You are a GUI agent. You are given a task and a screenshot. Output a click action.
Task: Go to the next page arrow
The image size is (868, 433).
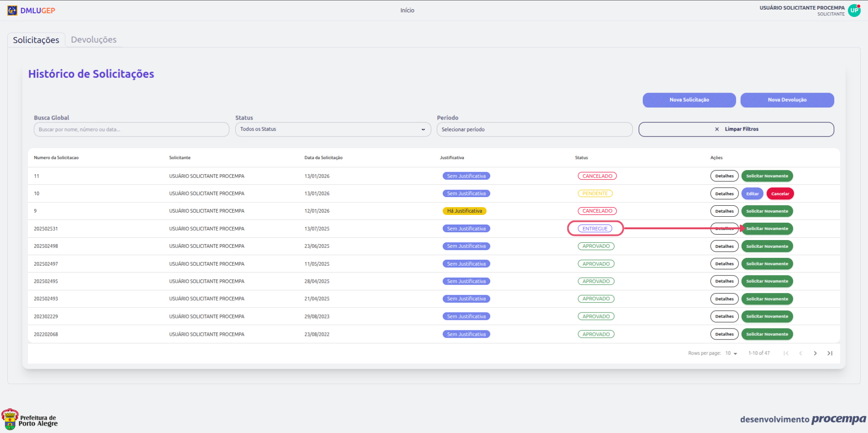click(815, 353)
